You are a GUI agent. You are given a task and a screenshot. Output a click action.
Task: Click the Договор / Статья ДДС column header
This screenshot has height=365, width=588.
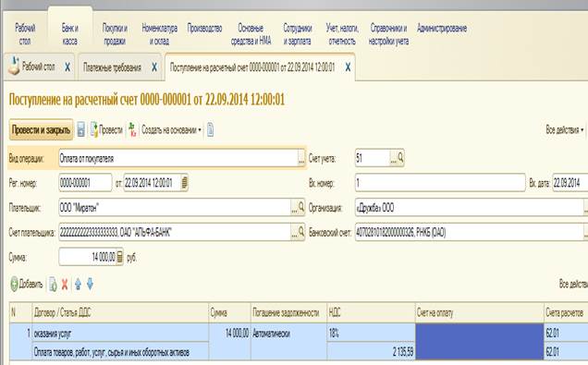(120, 312)
